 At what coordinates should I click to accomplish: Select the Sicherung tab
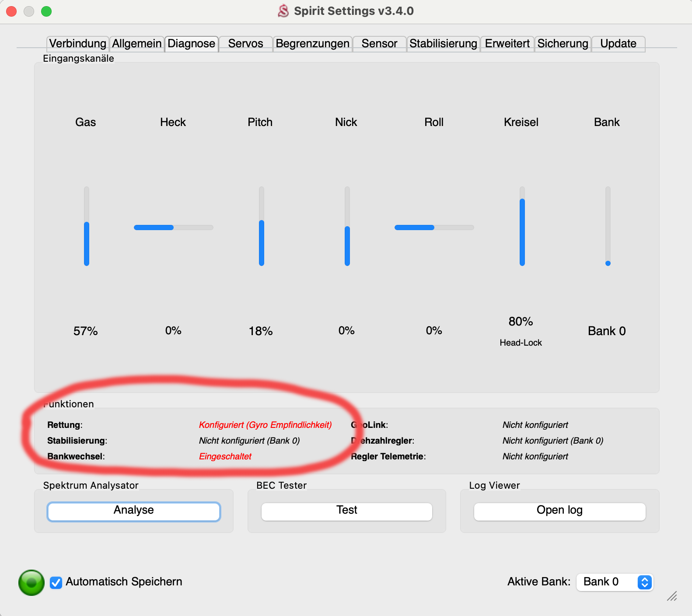tap(563, 44)
